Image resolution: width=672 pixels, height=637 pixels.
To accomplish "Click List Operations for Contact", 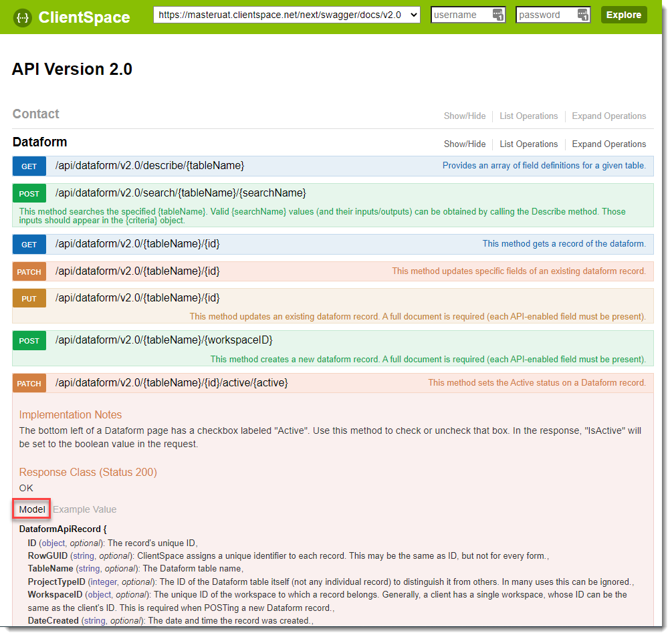I will point(528,116).
